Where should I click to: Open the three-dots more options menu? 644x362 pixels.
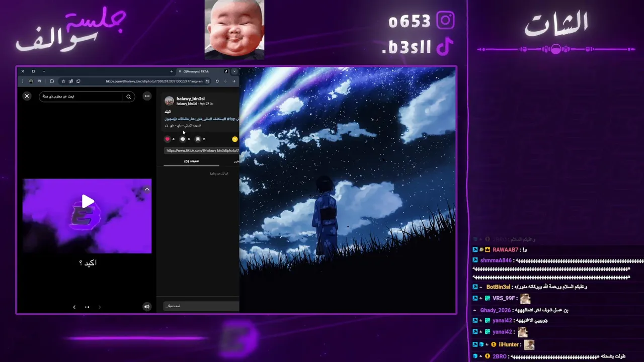[x=147, y=96]
